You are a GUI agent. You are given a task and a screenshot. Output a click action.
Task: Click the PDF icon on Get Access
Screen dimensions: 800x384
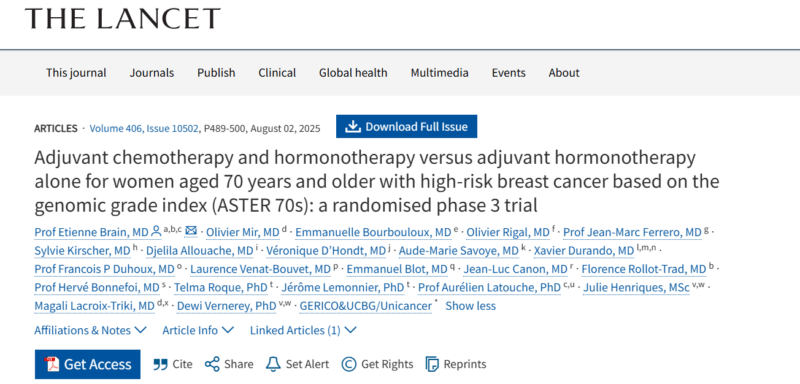[x=52, y=364]
